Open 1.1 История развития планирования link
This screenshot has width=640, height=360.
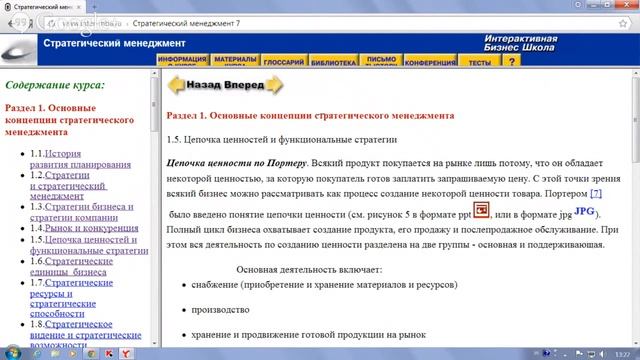tap(80, 159)
